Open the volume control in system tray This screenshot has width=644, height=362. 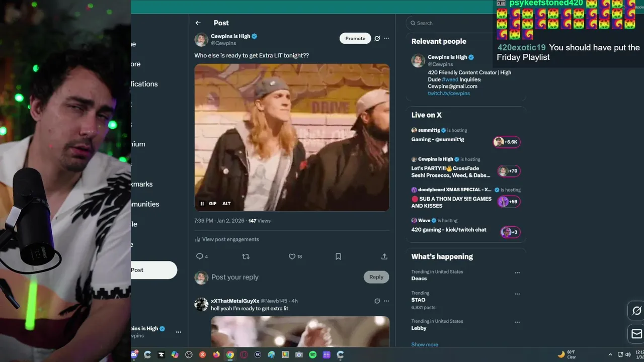[627, 354]
